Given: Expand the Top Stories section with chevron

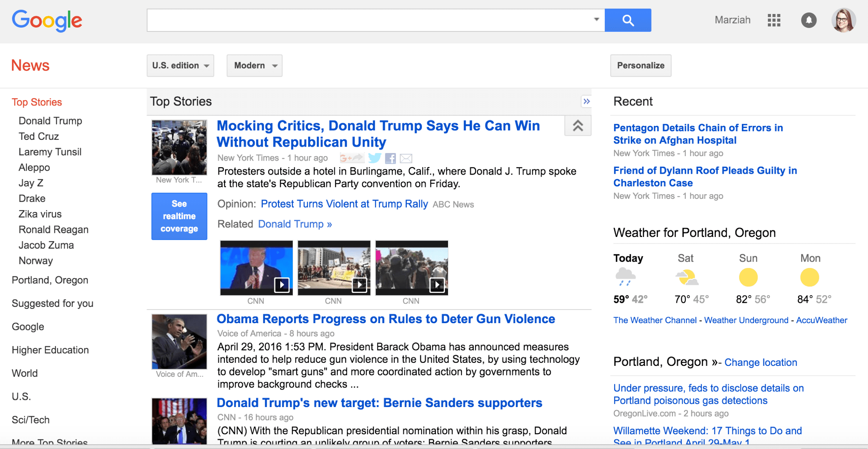Looking at the screenshot, I should [587, 101].
